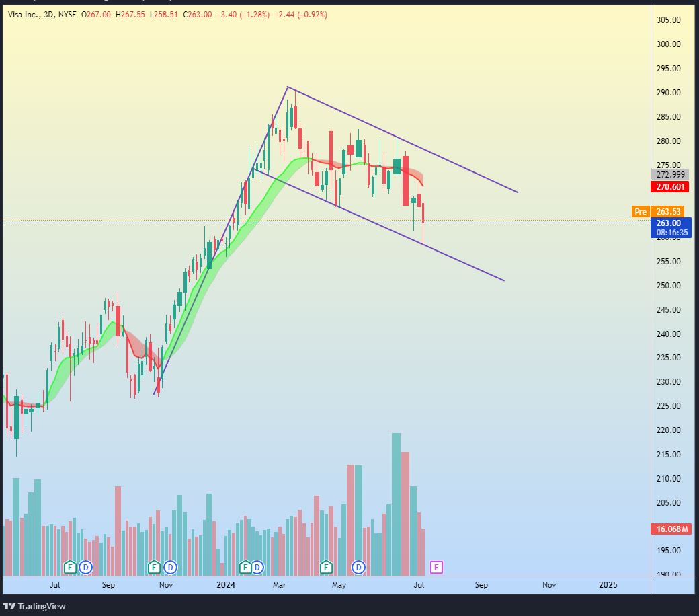Open the dividend D marker between 2024 and Mar
Viewport: 699px width, 616px height.
coord(257,568)
